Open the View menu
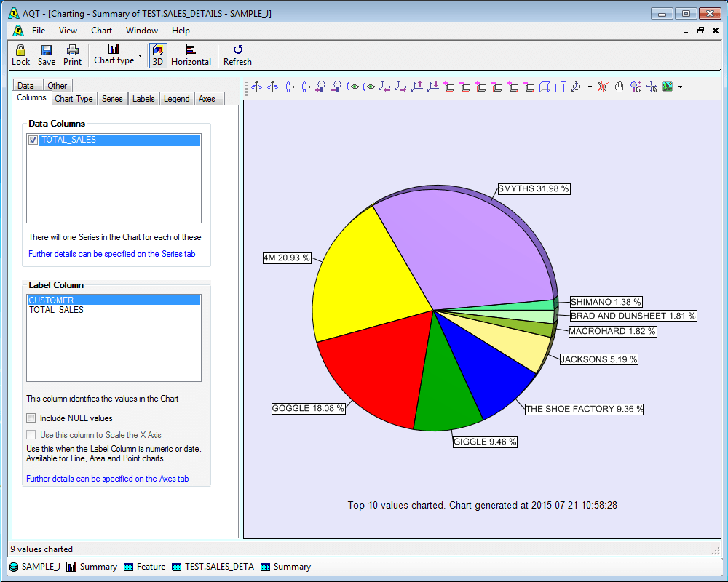This screenshot has height=582, width=728. pos(68,31)
